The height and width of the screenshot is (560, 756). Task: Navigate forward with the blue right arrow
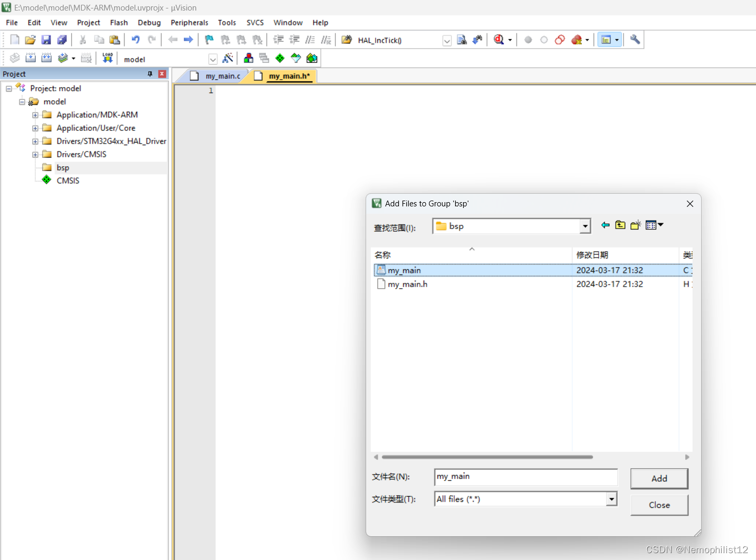(188, 40)
